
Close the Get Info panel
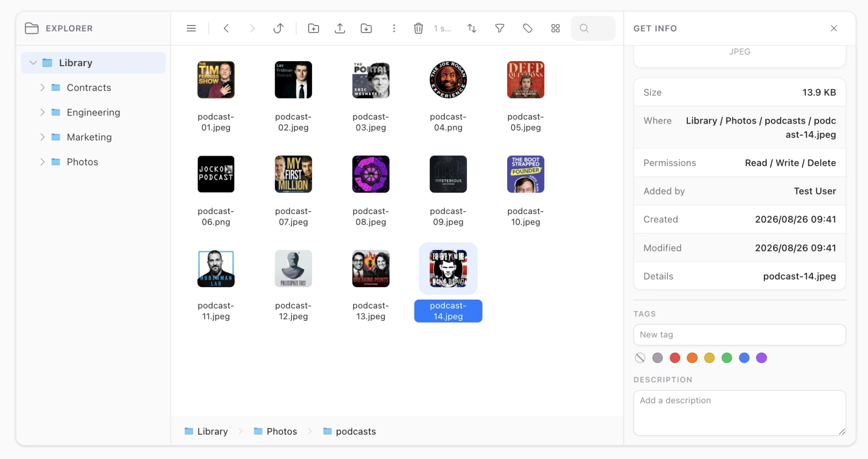click(834, 28)
